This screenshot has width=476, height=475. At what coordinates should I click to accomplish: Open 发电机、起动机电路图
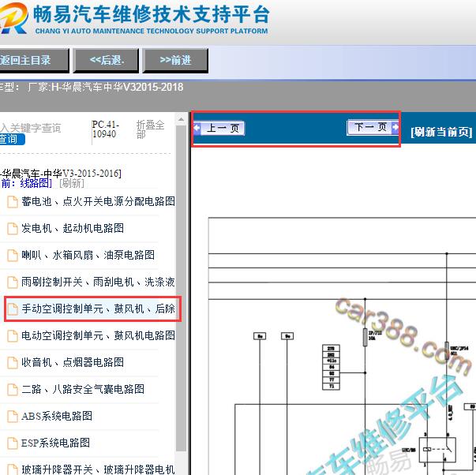point(73,228)
